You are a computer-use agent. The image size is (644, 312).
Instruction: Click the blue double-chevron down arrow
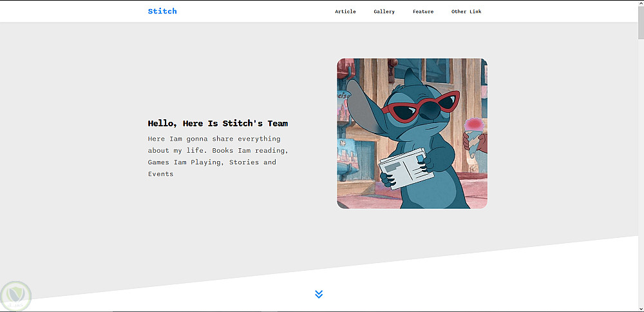[x=319, y=294]
